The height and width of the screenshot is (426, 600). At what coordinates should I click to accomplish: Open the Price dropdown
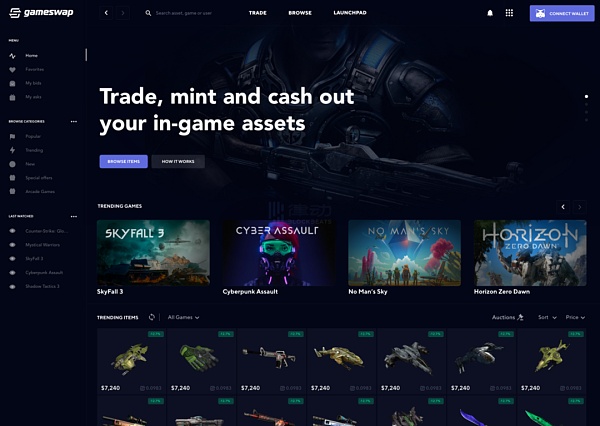tap(575, 317)
